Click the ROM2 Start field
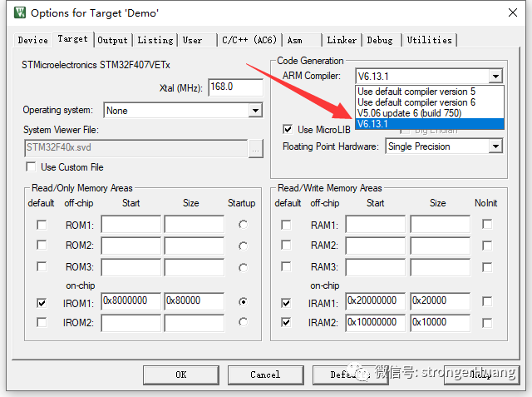 click(131, 246)
